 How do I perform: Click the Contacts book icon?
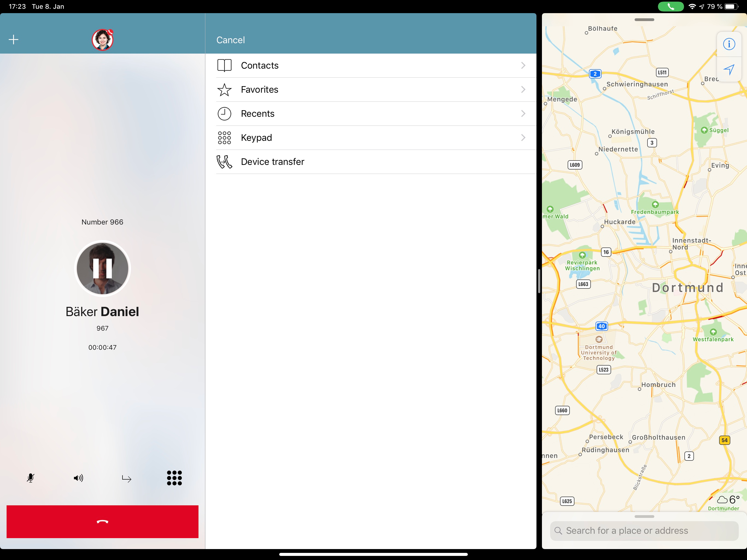point(224,66)
